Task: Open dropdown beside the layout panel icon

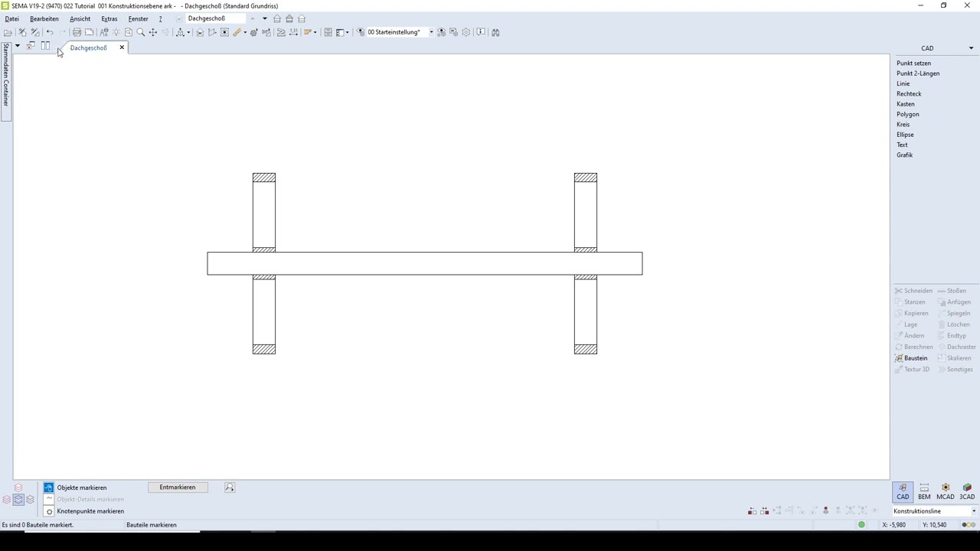Action: click(x=348, y=32)
